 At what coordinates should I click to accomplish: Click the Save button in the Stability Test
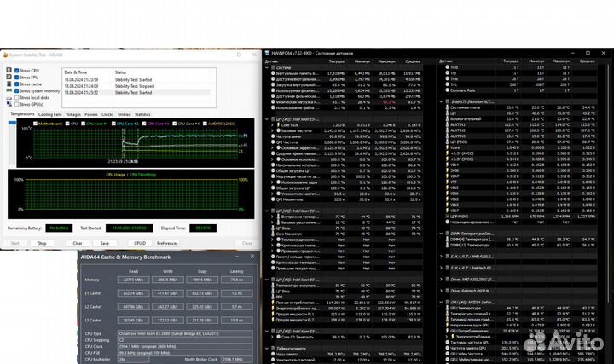click(x=105, y=243)
